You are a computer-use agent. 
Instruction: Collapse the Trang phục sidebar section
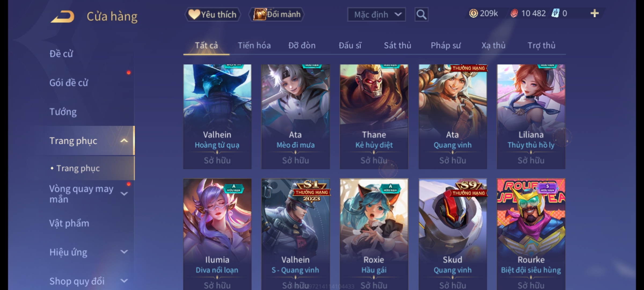[x=124, y=141]
